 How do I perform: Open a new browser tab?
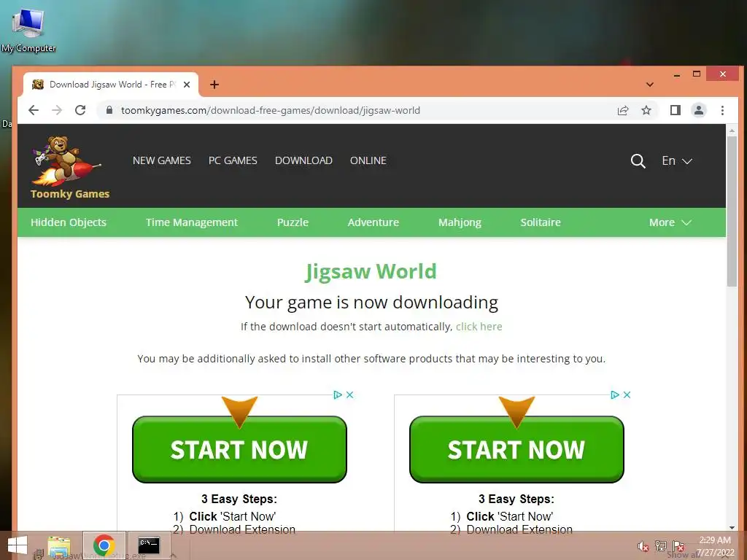(214, 85)
